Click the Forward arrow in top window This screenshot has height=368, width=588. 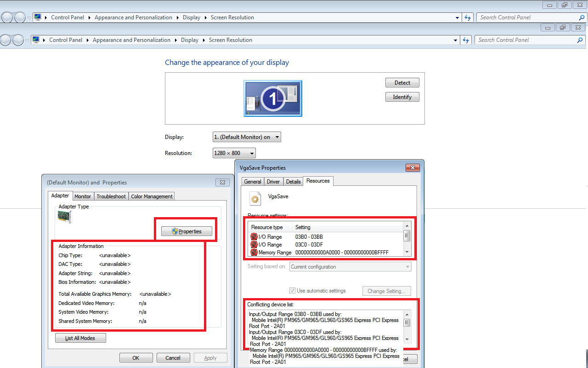coord(20,18)
